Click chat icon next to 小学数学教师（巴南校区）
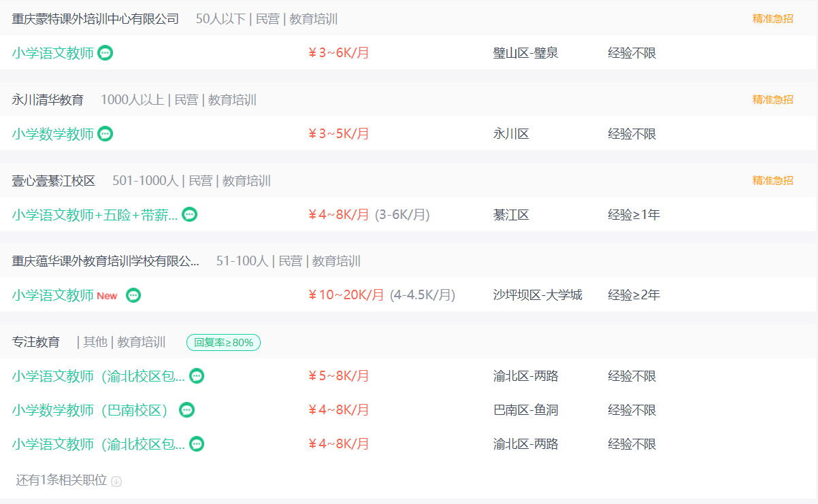The image size is (818, 504). coord(186,410)
